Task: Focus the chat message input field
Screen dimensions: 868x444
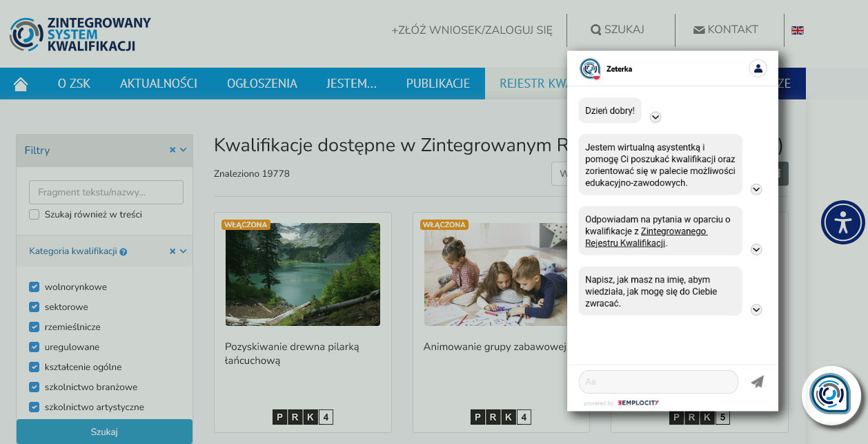Action: [x=658, y=382]
